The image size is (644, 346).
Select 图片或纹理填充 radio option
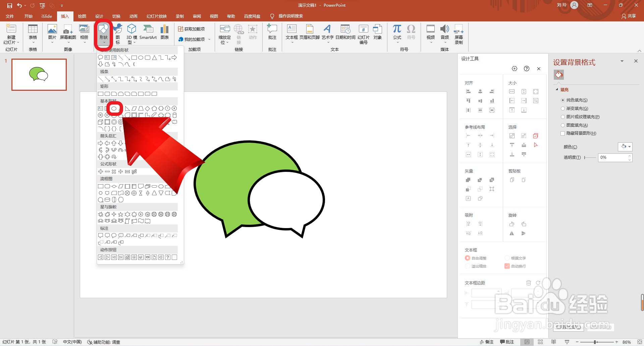click(563, 117)
